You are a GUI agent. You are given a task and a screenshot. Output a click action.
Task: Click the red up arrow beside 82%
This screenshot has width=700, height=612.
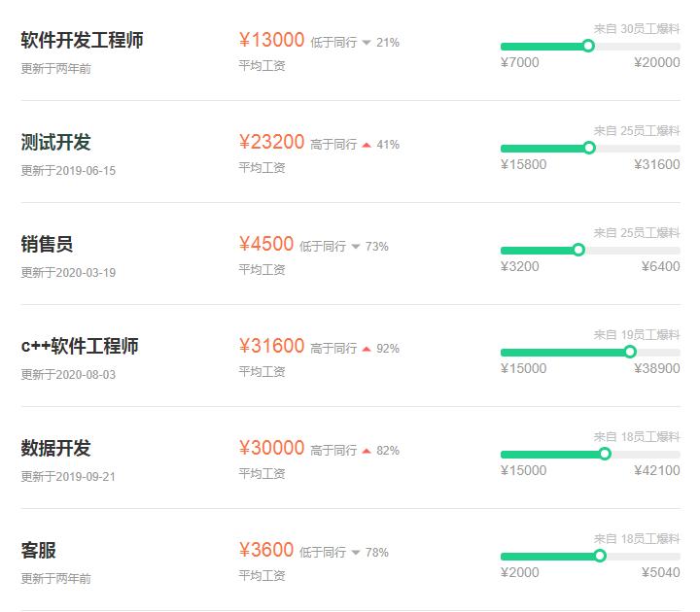click(x=367, y=451)
